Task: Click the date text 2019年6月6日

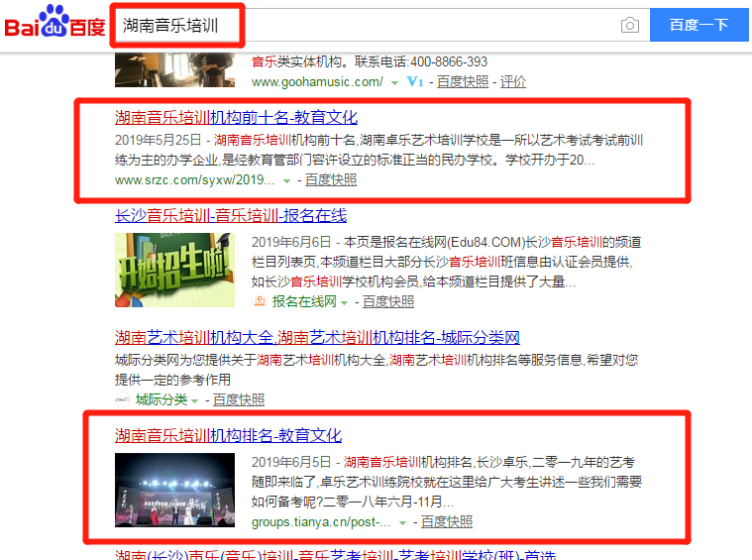Action: tap(291, 242)
